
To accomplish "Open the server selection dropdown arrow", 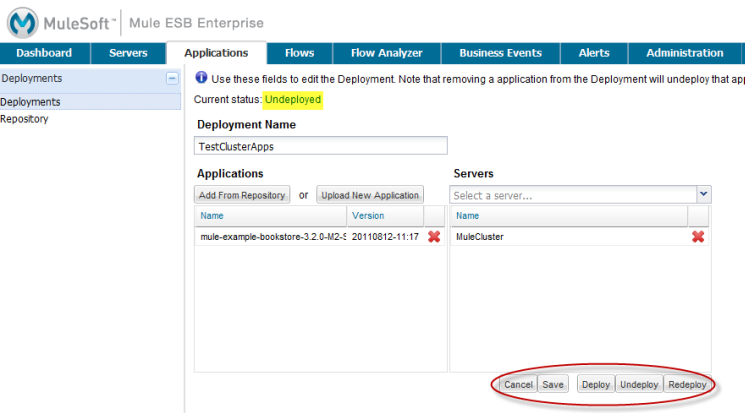I will coord(704,194).
